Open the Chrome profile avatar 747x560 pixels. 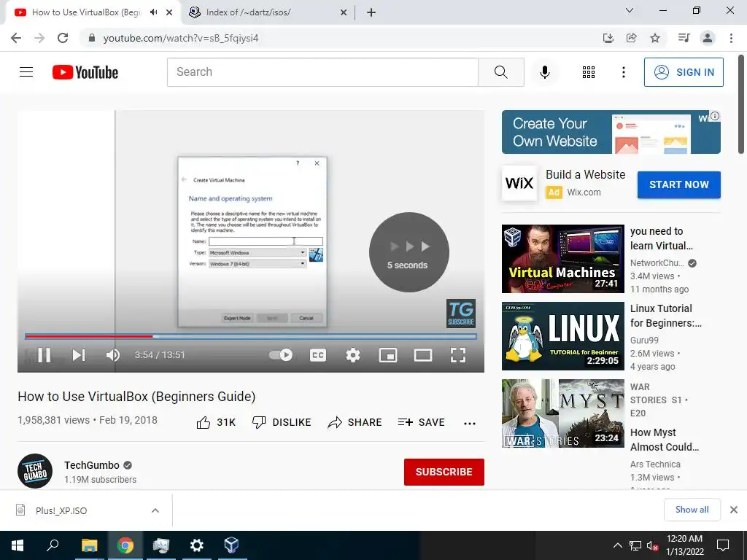pyautogui.click(x=708, y=38)
